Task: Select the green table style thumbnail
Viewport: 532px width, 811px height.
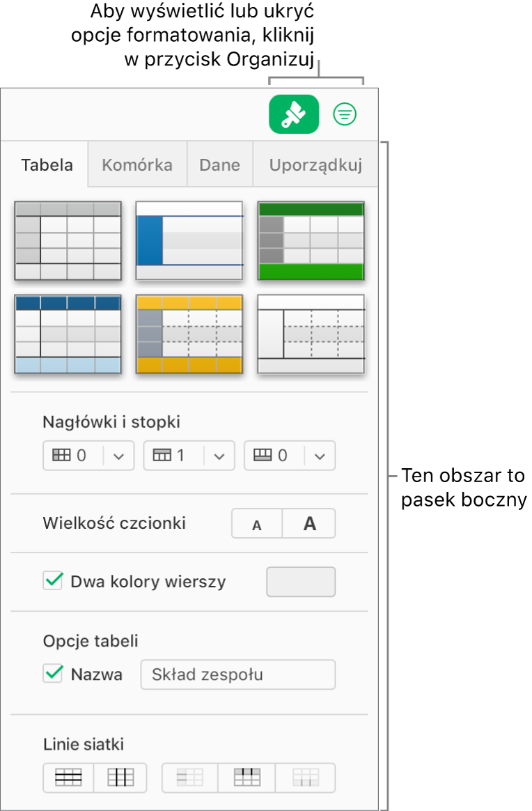Action: 311,240
